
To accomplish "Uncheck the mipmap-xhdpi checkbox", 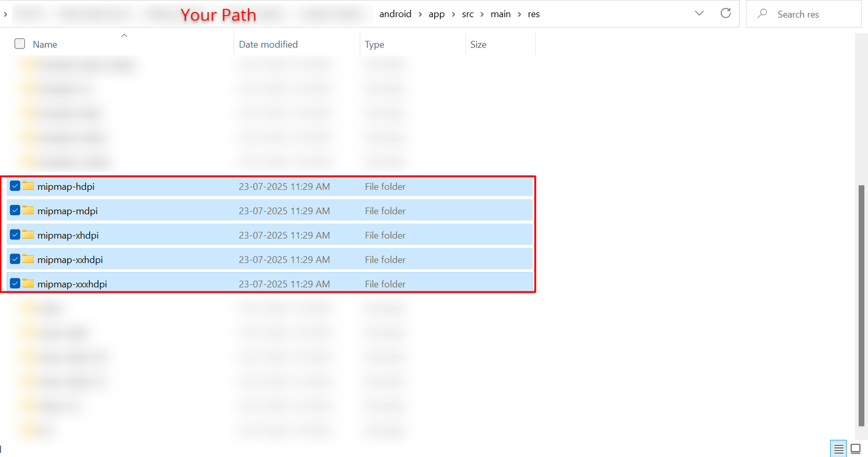I will (15, 234).
